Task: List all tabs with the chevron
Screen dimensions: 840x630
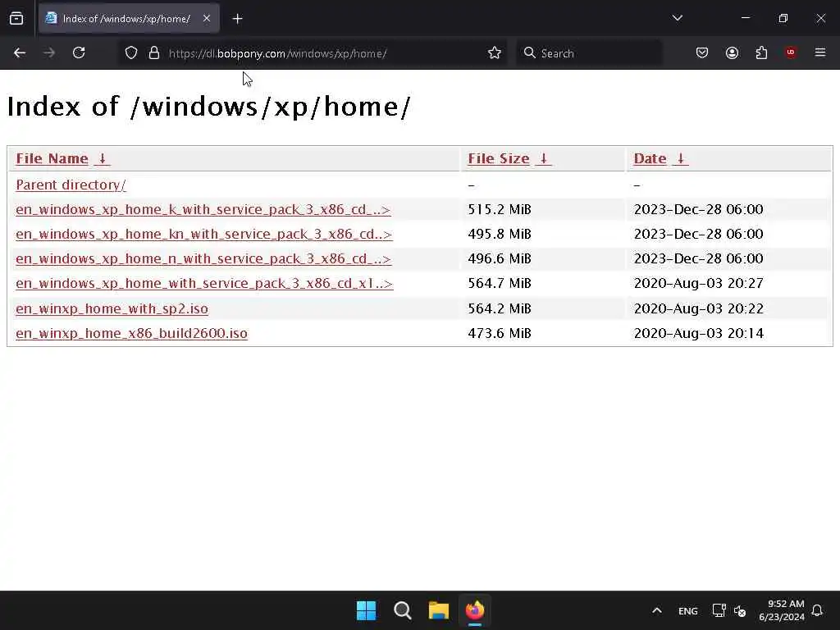Action: click(677, 18)
